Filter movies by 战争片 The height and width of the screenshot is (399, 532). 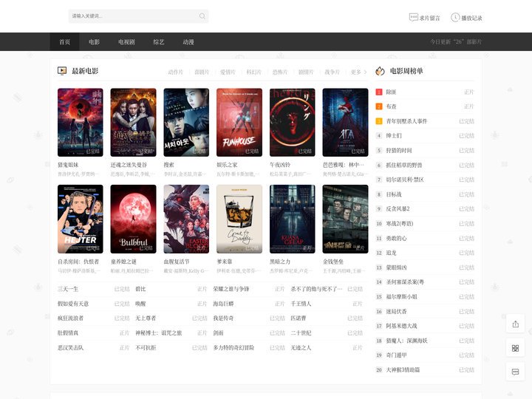pos(332,72)
